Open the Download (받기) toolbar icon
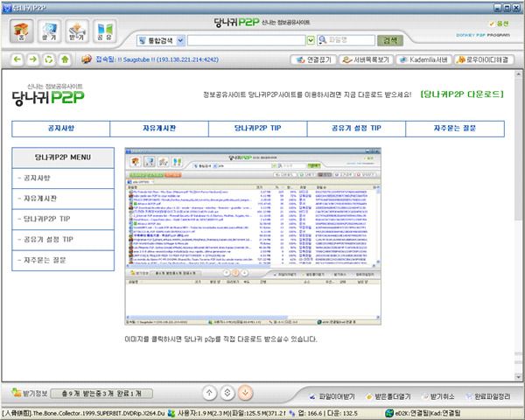Screen dimensions: 525x420 click(77, 31)
